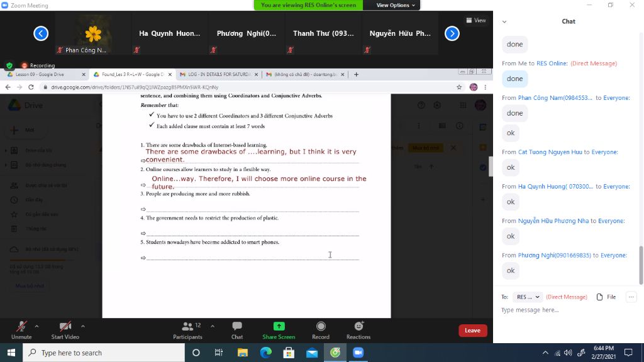Go forward in shared browser
The image size is (644, 362).
tap(19, 87)
